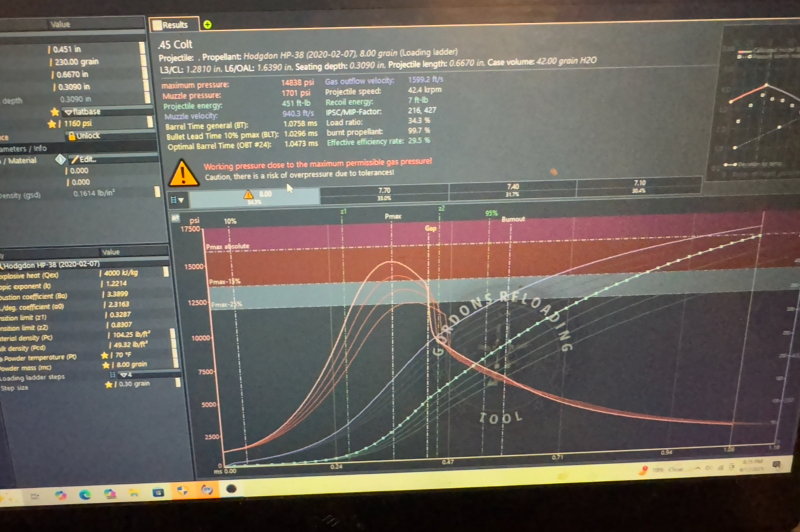Click the 70 °F powder temperature field
The height and width of the screenshot is (532, 800).
tap(123, 355)
